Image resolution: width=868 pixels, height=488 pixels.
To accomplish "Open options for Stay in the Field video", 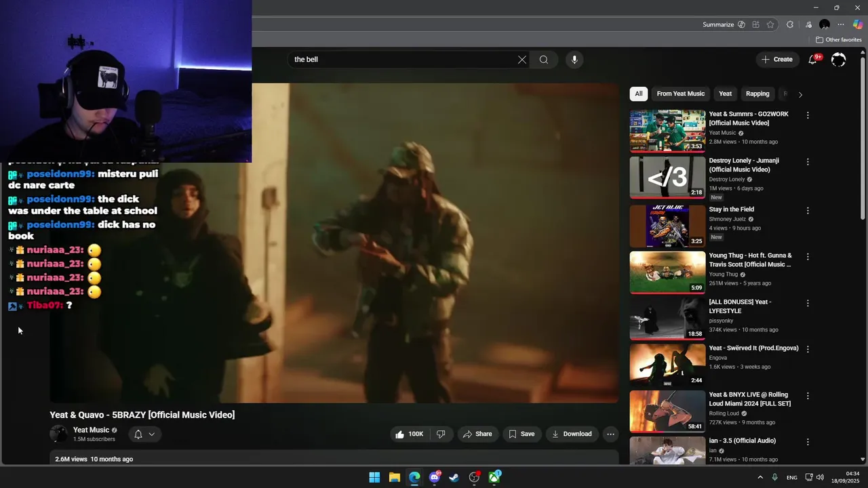I will click(x=808, y=211).
